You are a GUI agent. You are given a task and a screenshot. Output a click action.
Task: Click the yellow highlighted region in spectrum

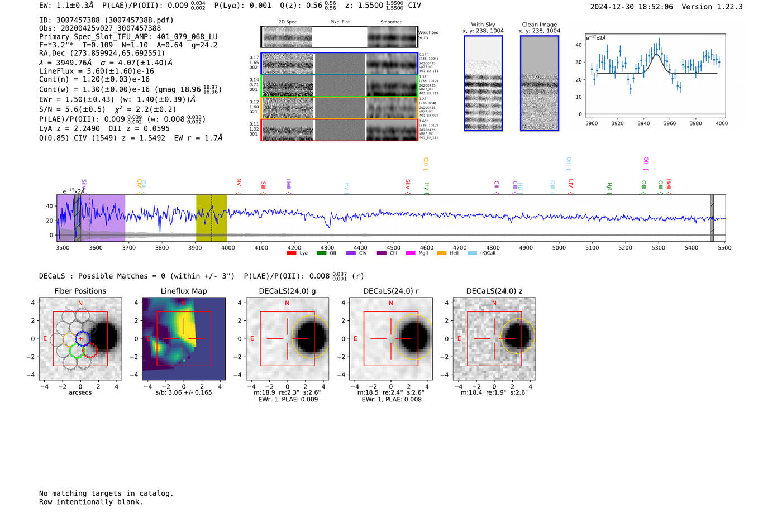coord(211,218)
